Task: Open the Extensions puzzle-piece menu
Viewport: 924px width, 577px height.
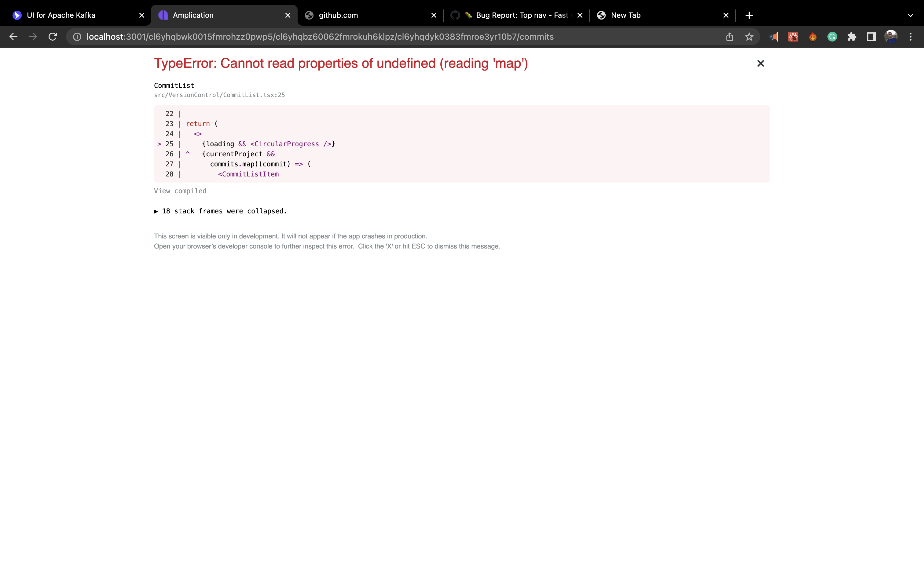Action: 852,36
